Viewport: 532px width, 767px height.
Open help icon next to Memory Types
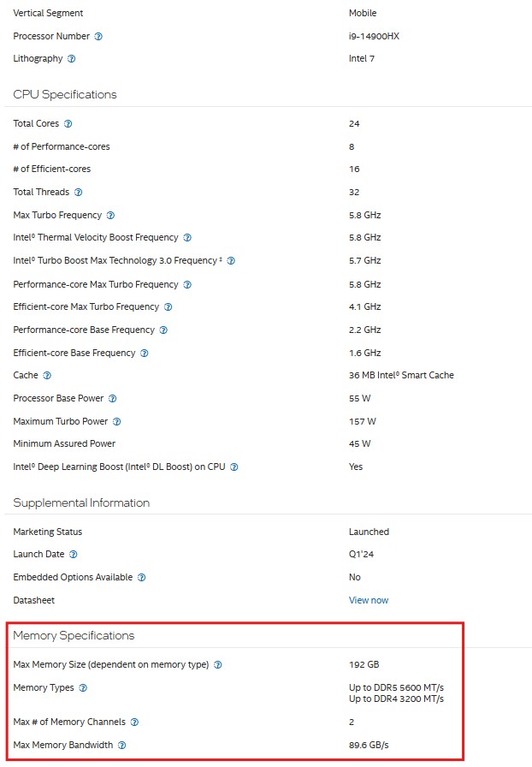pyautogui.click(x=83, y=687)
